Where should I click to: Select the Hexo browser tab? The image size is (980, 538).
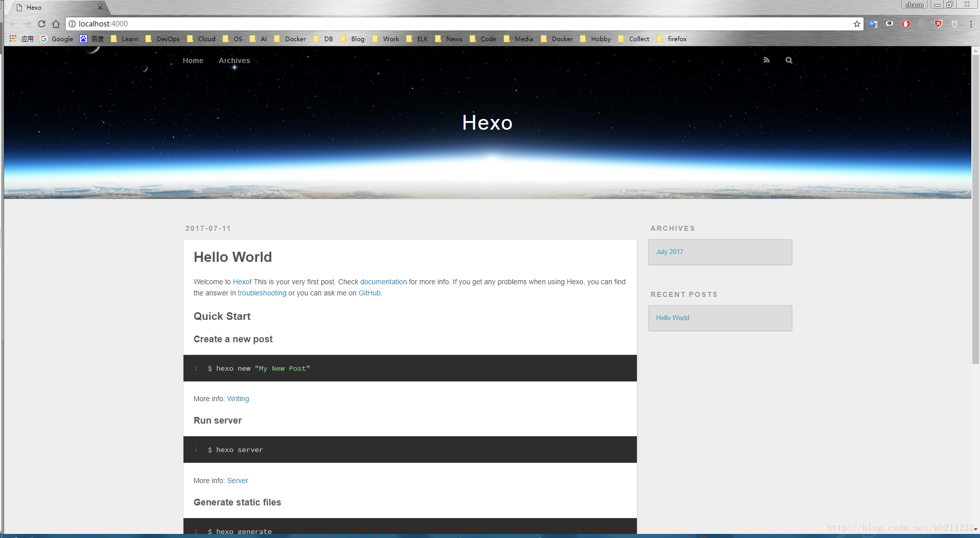tap(58, 8)
